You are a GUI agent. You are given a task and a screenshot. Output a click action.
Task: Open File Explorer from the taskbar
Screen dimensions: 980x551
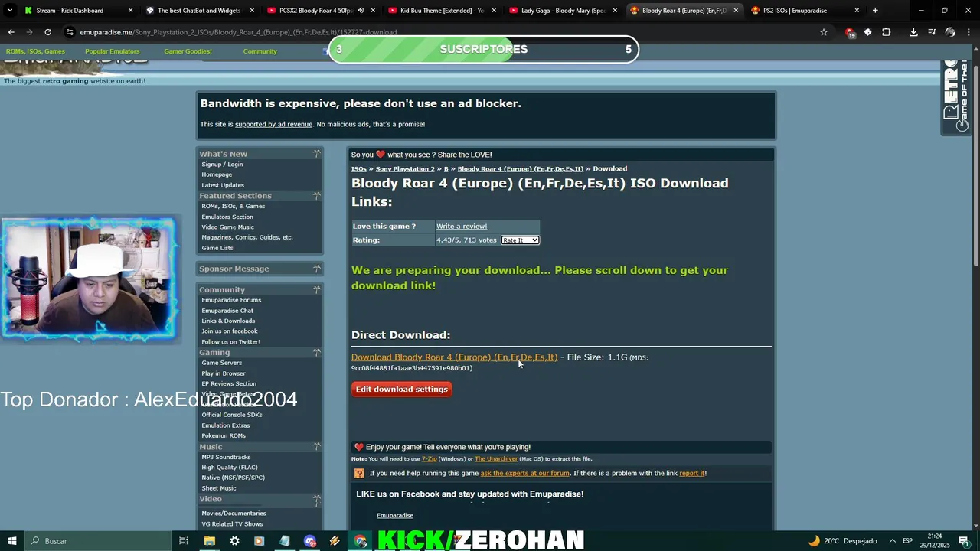click(209, 541)
